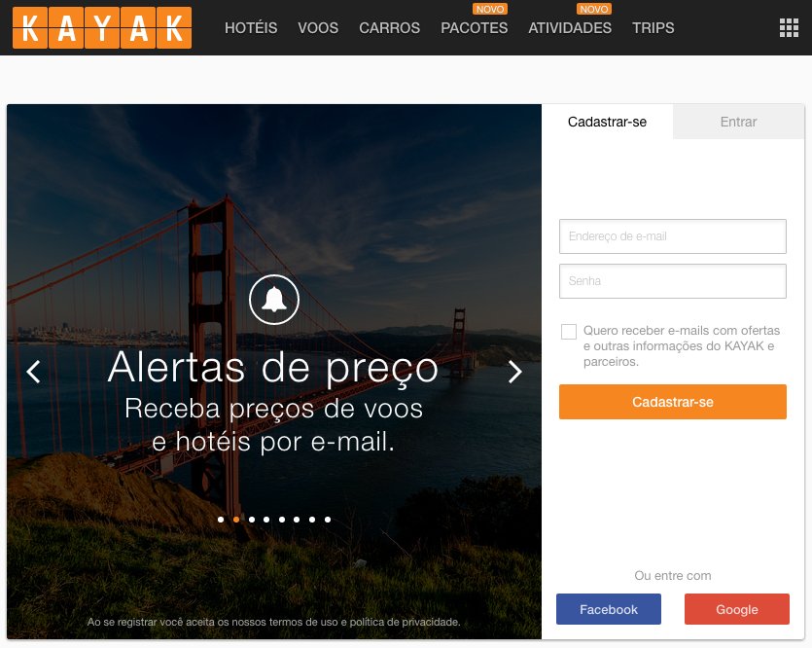Viewport: 812px width, 648px height.
Task: Explore the ATIVIDADES section
Action: pos(570,28)
